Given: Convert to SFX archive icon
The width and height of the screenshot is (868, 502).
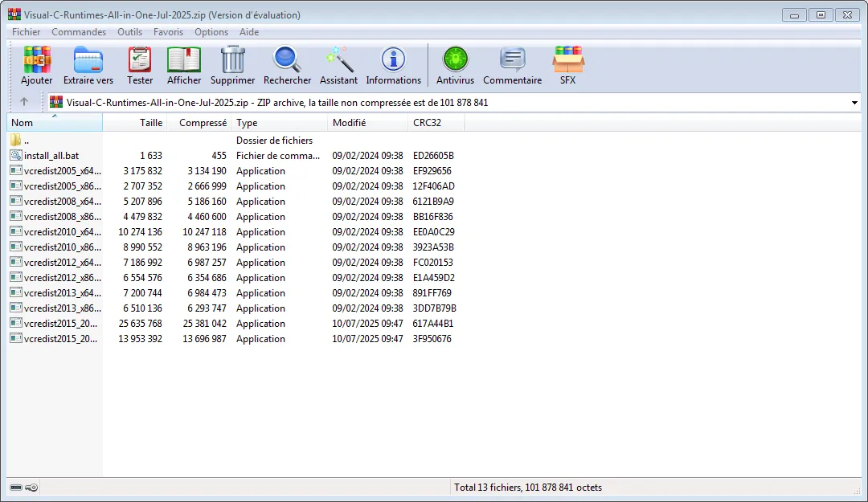Looking at the screenshot, I should coord(568,59).
